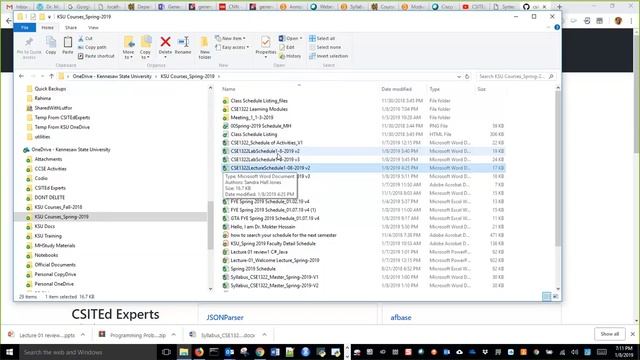Switch to large icons view layout
640x360 pixels.
click(x=556, y=297)
